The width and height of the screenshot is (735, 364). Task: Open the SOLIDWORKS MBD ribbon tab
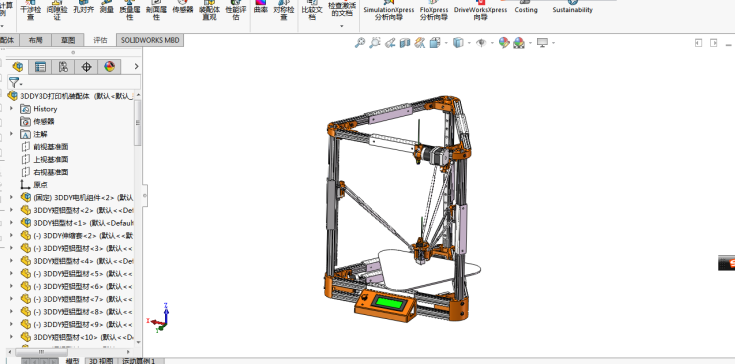(x=150, y=40)
